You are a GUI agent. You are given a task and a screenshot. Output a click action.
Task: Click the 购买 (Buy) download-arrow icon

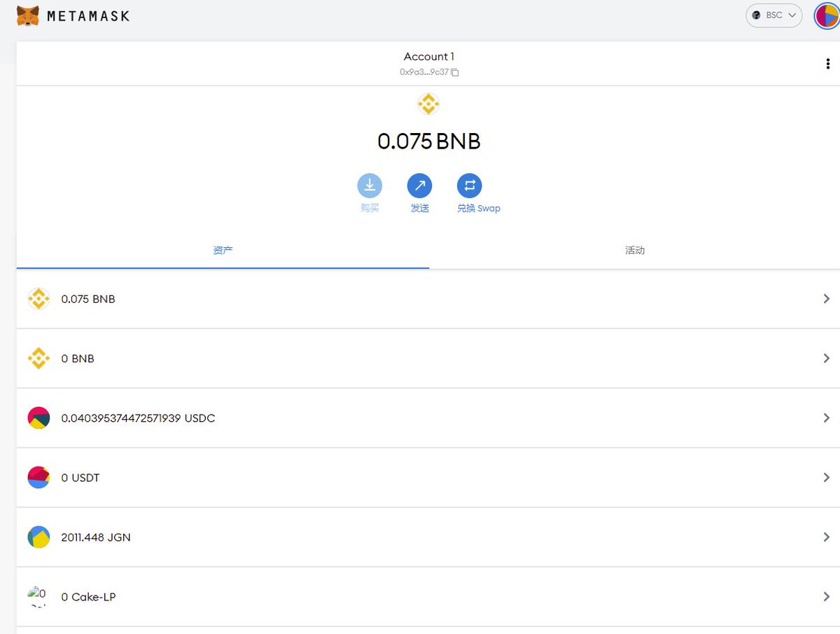[x=370, y=186]
